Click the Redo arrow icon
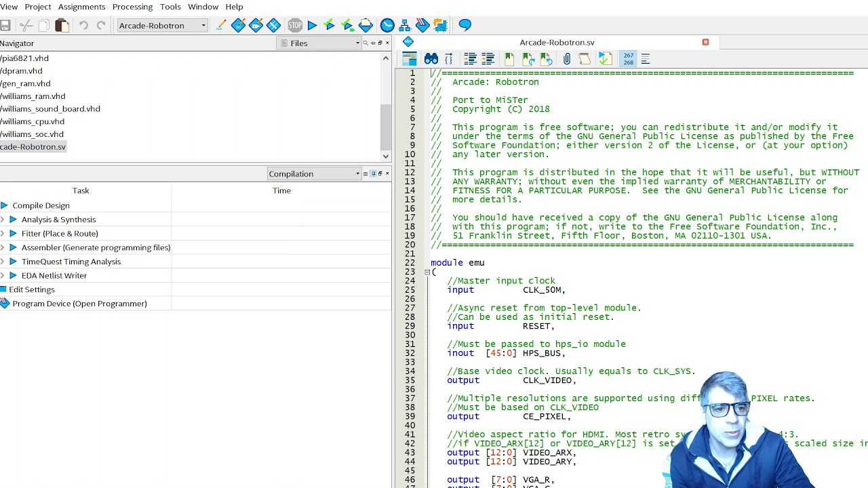Image resolution: width=868 pixels, height=488 pixels. tap(101, 26)
